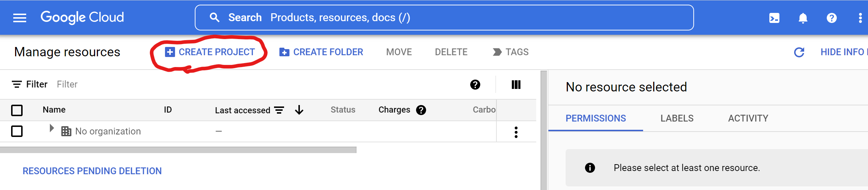This screenshot has height=190, width=868.
Task: Expand the No organization tree node
Action: click(x=52, y=128)
